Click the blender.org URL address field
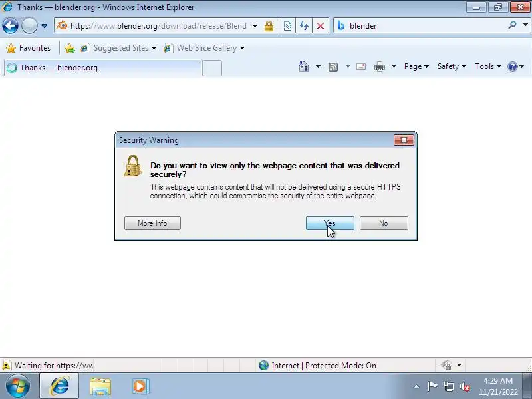The width and height of the screenshot is (532, 399). tap(158, 26)
